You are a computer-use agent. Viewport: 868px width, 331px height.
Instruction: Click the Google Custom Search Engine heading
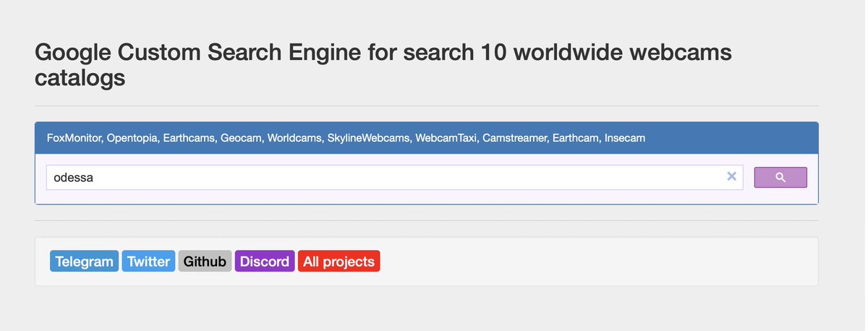click(384, 64)
